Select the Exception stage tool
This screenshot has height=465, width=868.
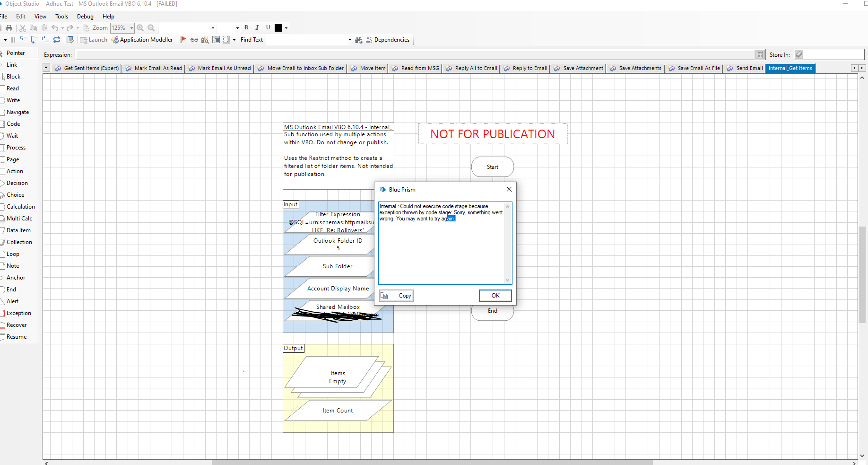pos(18,313)
